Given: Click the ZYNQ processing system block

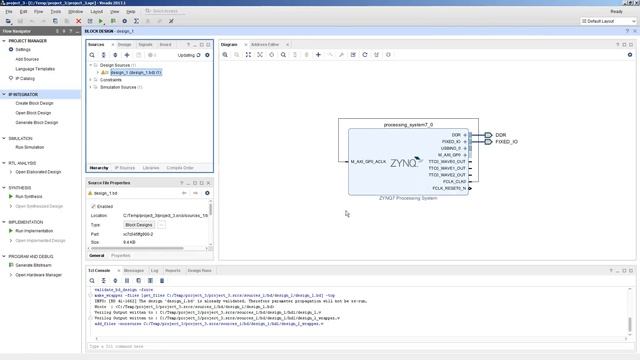Looking at the screenshot, I should coord(408,162).
